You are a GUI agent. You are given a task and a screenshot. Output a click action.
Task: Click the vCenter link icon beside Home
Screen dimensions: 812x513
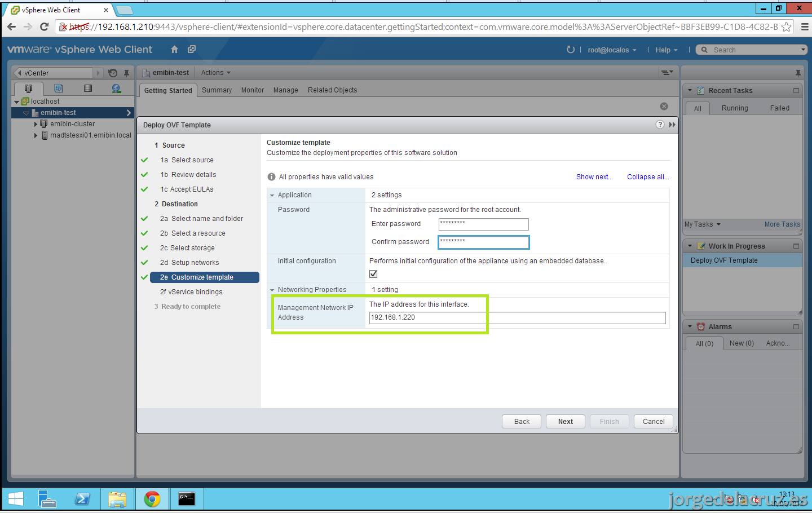[192, 50]
